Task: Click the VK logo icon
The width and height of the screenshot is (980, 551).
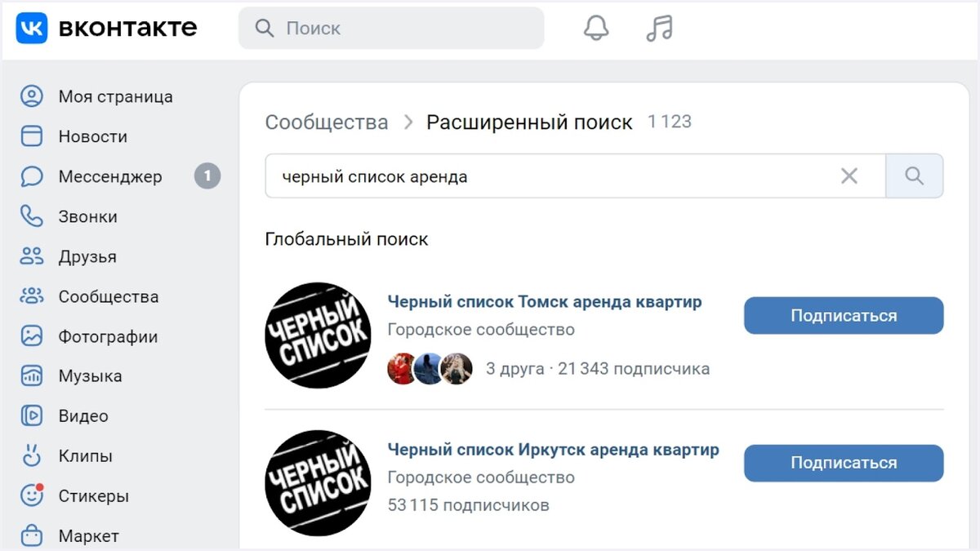Action: pos(32,28)
